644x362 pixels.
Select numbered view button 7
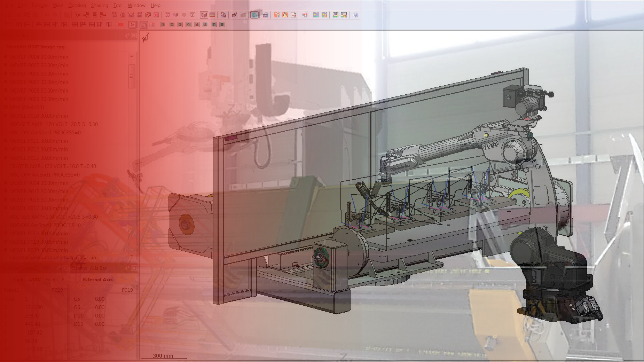coord(214,25)
